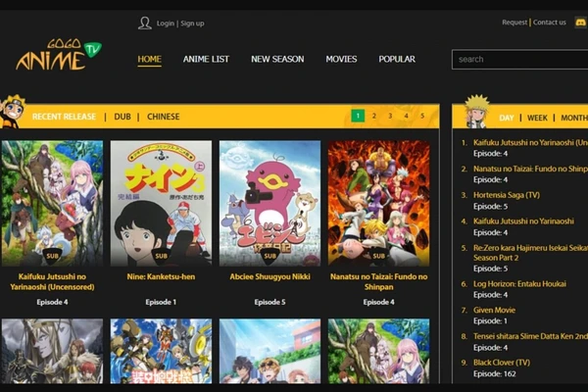Open the POPULAR menu
Viewport: 588px width, 392px height.
tap(397, 59)
